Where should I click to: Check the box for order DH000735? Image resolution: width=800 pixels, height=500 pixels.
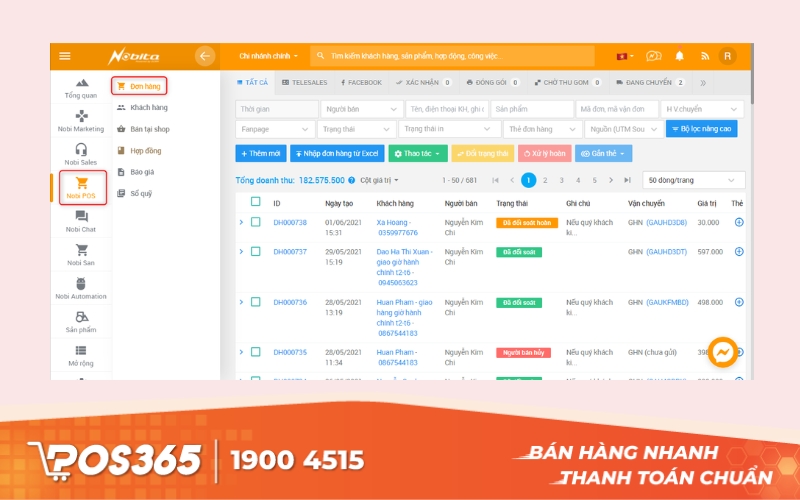click(x=256, y=352)
